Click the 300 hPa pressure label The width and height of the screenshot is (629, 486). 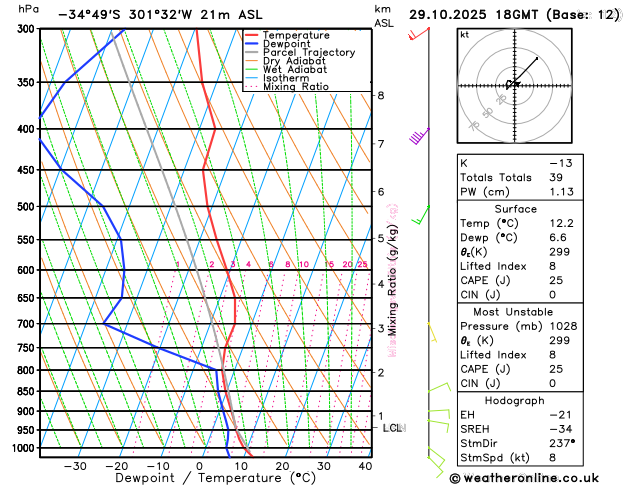pyautogui.click(x=28, y=29)
